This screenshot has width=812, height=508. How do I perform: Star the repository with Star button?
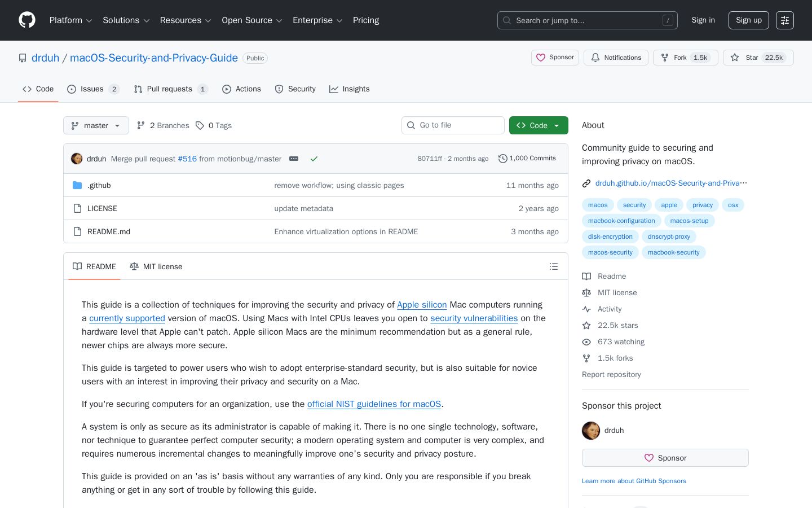(758, 58)
